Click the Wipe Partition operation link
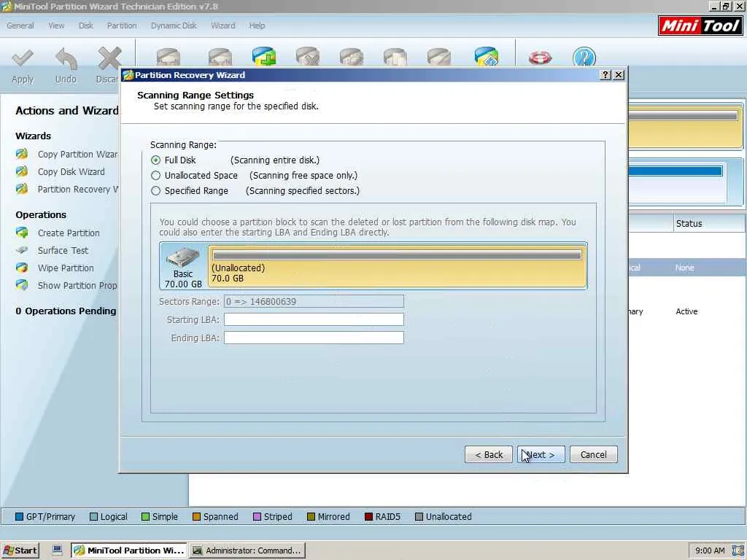 pos(66,268)
